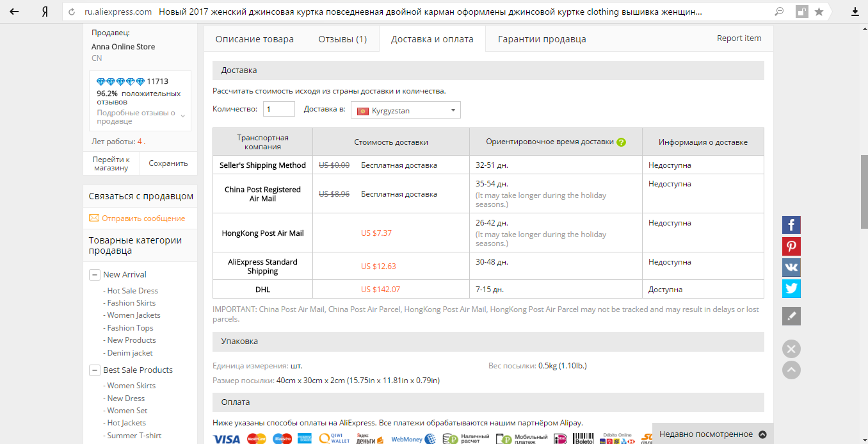Open Fashion Skirts category
This screenshot has width=868, height=444.
pyautogui.click(x=131, y=303)
